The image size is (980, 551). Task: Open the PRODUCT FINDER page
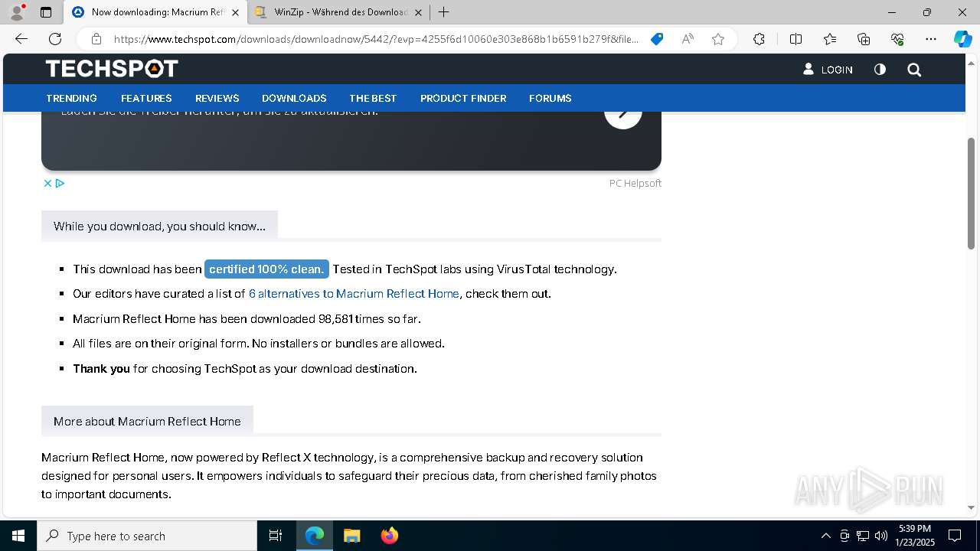click(463, 98)
